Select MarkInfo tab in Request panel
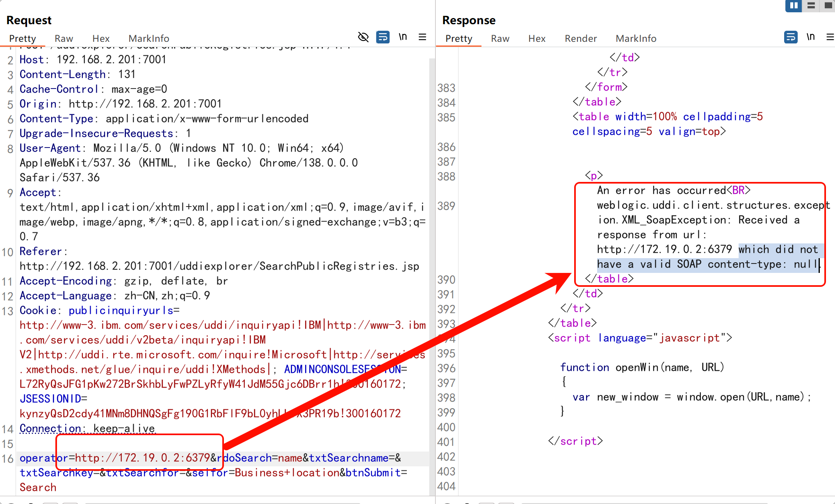Image resolution: width=835 pixels, height=504 pixels. (148, 39)
